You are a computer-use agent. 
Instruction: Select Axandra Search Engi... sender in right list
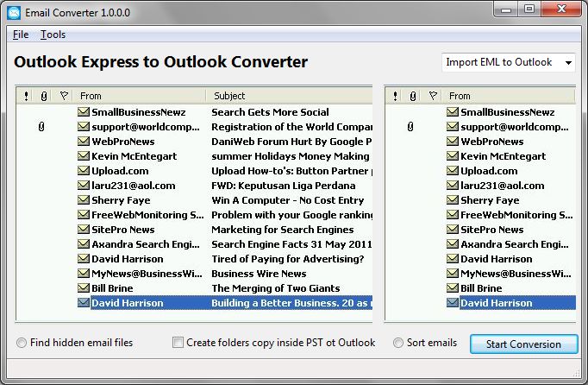click(x=515, y=244)
